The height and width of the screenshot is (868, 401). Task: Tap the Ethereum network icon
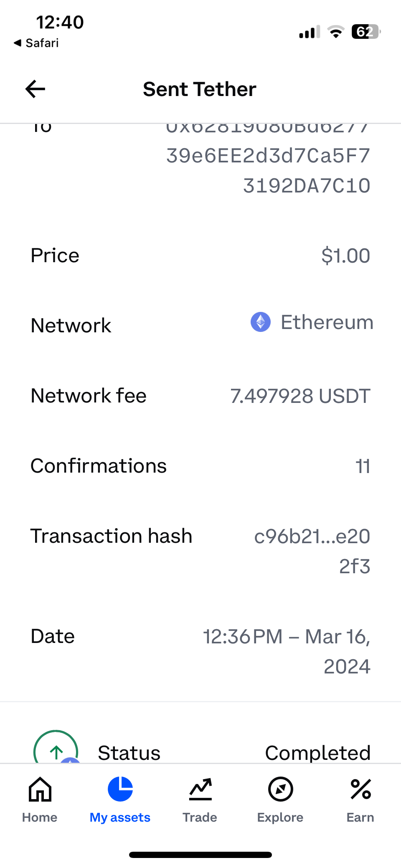[261, 322]
